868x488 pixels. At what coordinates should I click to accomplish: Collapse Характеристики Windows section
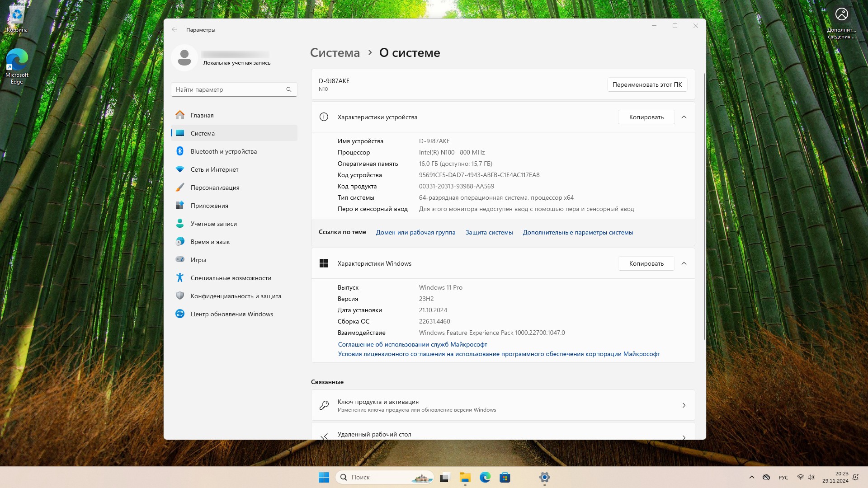point(684,263)
